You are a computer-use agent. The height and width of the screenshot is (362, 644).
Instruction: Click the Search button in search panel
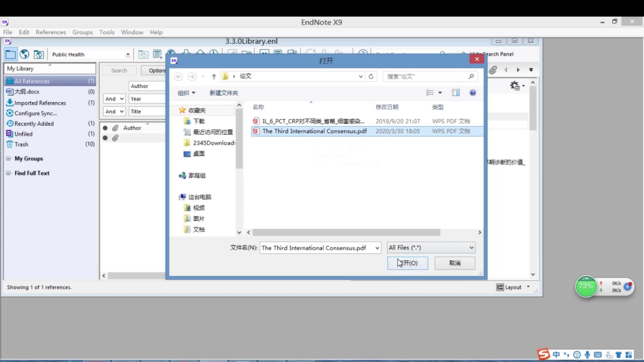tap(119, 71)
